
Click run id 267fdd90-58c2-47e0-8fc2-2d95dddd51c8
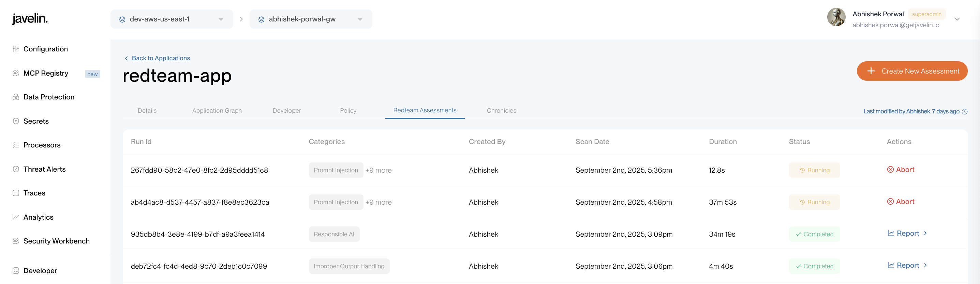[x=199, y=170]
